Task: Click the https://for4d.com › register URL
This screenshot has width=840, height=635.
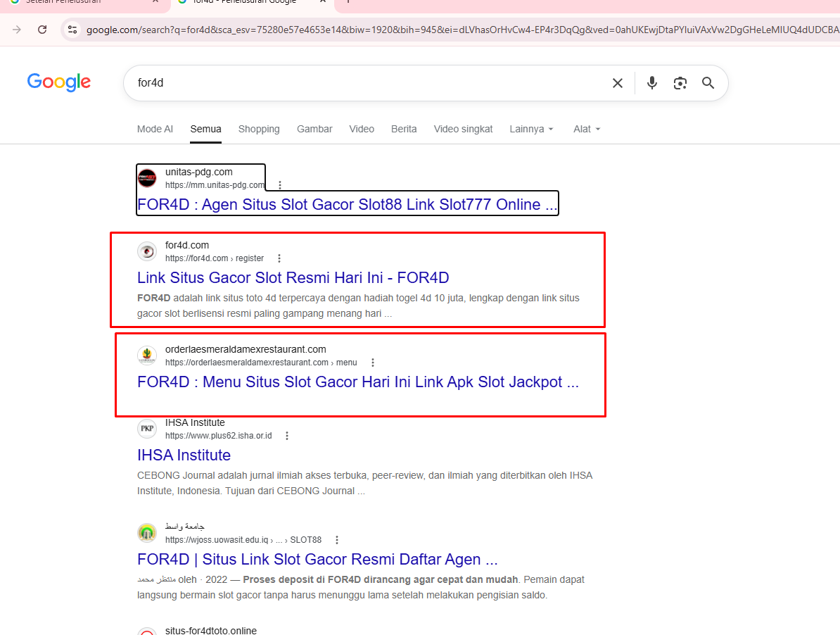Action: pyautogui.click(x=215, y=258)
